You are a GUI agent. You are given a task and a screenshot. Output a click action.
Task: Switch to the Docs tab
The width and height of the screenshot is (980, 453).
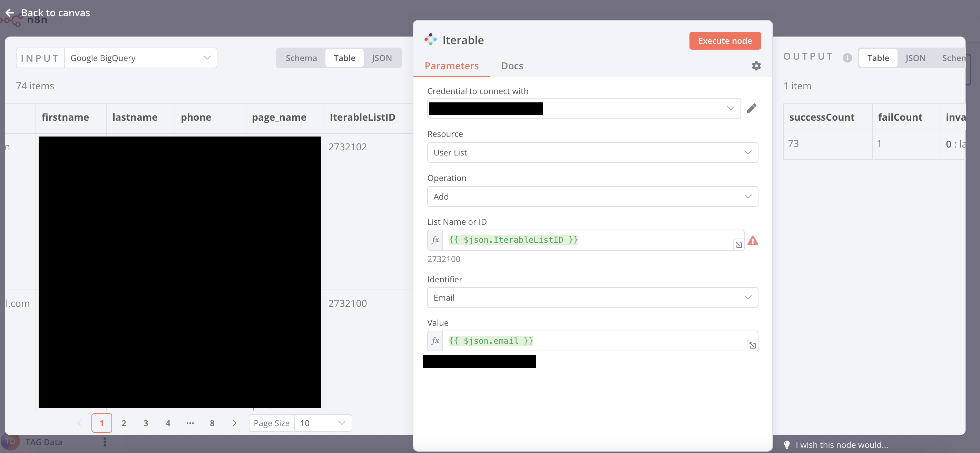pos(512,66)
